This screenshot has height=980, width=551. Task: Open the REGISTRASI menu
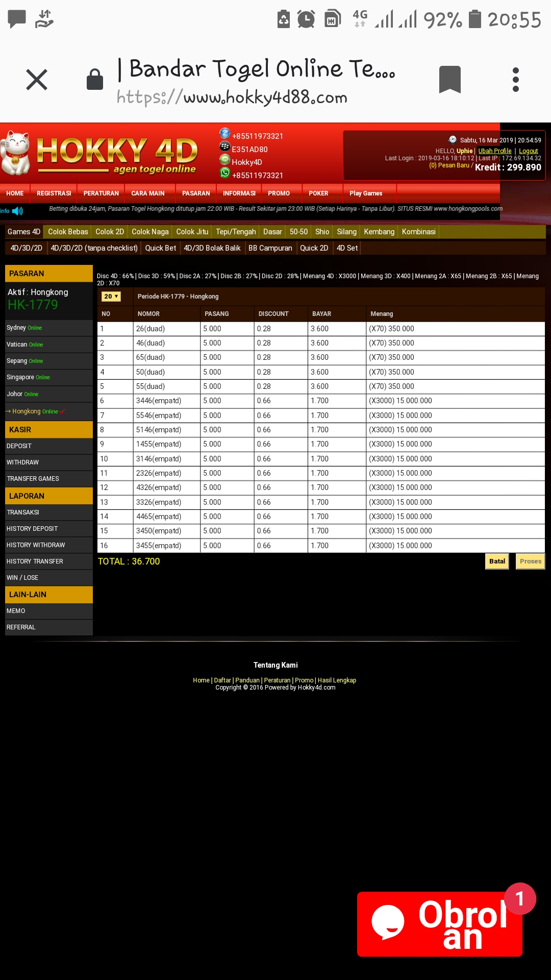click(x=54, y=193)
